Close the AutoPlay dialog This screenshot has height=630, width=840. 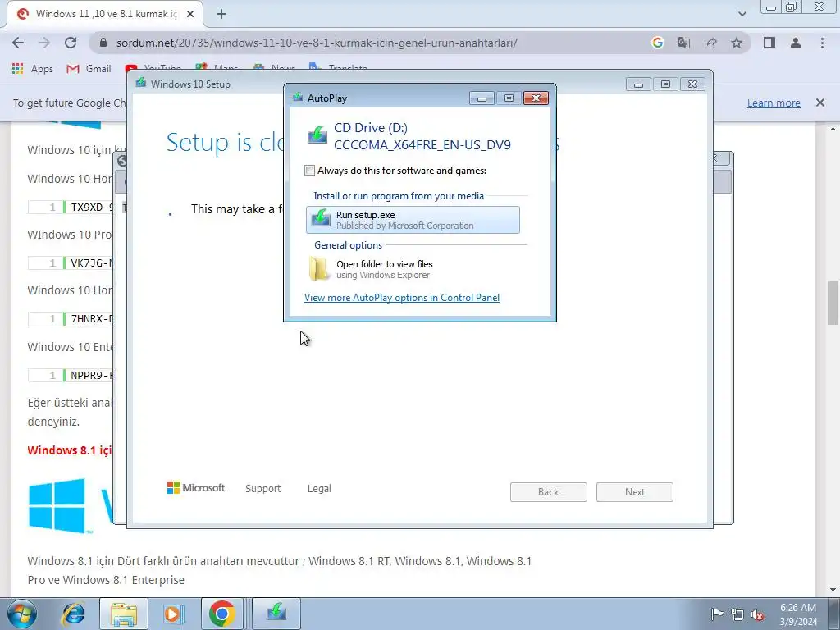(x=536, y=98)
